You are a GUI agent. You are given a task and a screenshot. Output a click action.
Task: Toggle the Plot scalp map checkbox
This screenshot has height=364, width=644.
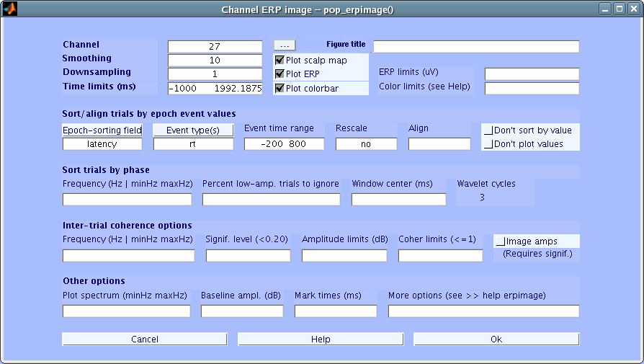pyautogui.click(x=279, y=61)
